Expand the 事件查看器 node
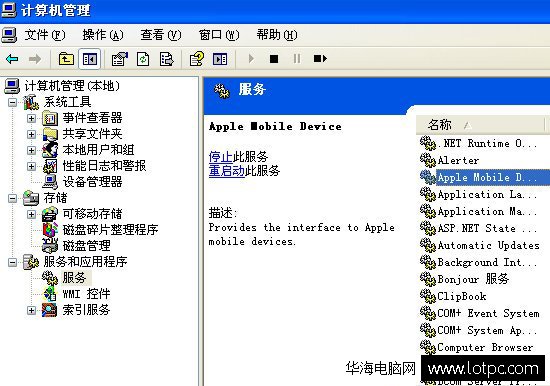The height and width of the screenshot is (386, 550). pos(31,118)
